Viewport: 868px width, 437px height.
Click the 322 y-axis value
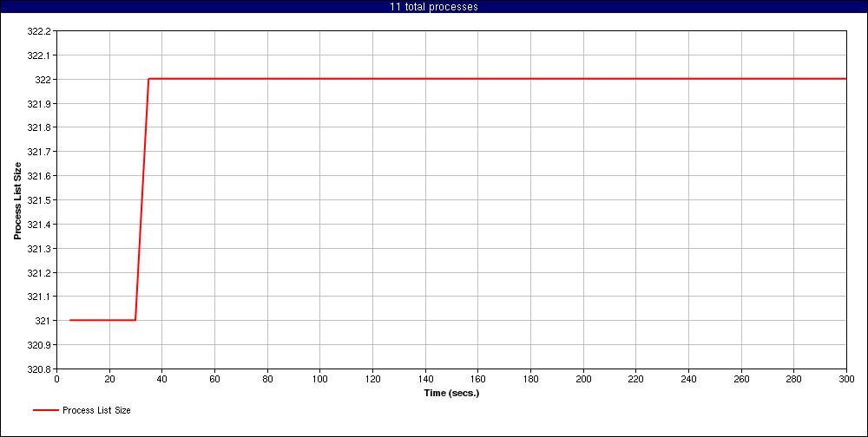click(43, 80)
